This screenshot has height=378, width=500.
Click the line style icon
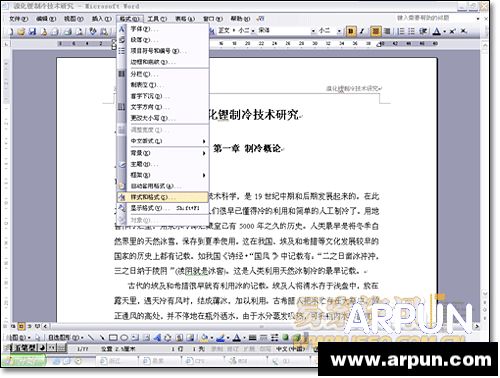[x=252, y=338]
